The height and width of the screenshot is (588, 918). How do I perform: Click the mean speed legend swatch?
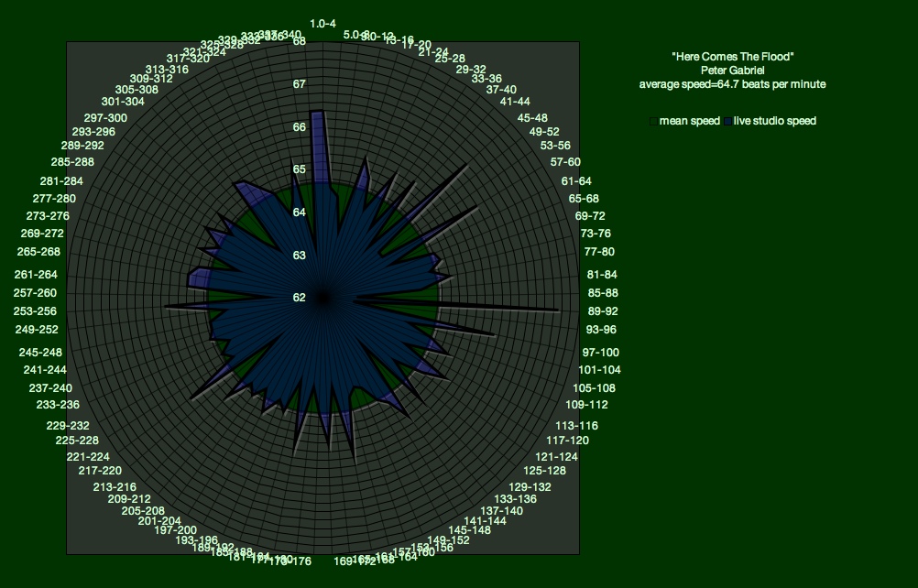[653, 122]
